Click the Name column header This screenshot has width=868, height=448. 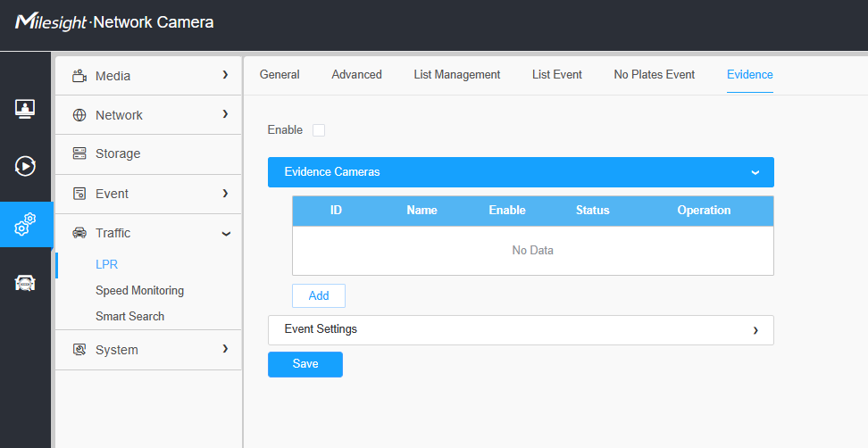click(x=421, y=211)
